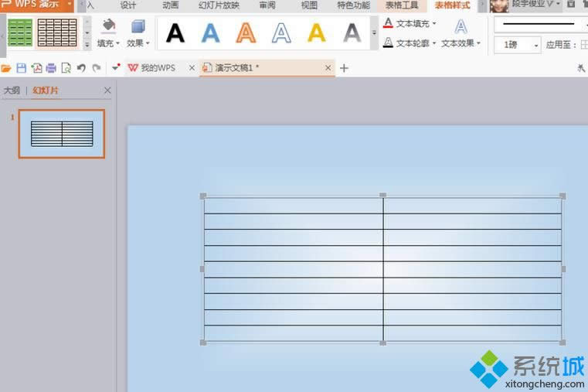588x392 pixels.
Task: Click the table's bottom-right corner handle
Action: pos(563,343)
